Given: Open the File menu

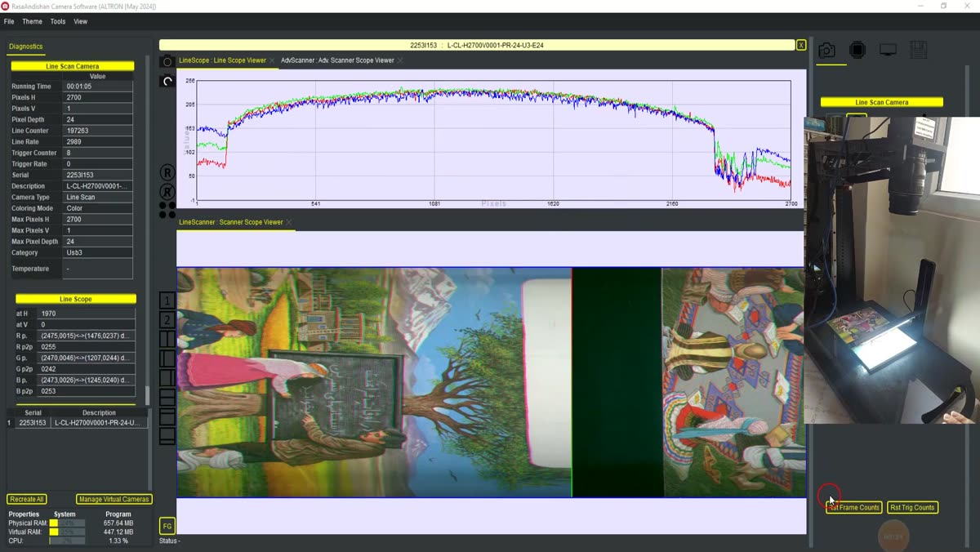Looking at the screenshot, I should click(x=9, y=21).
